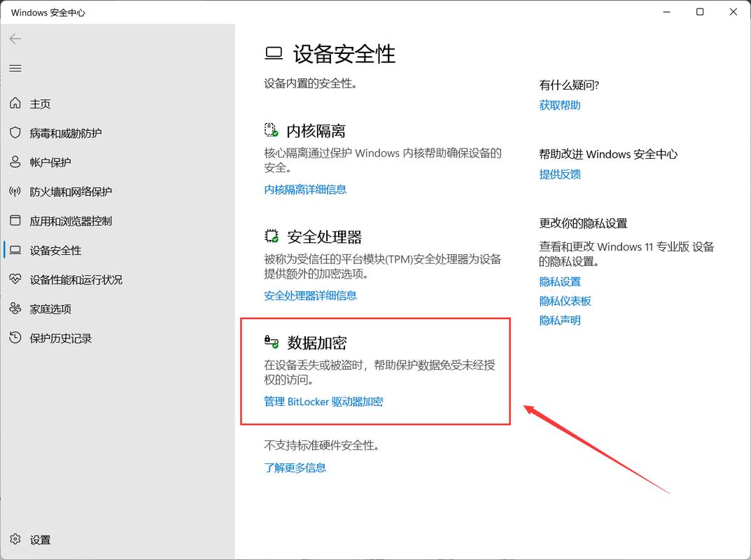Open 隐私仪表板

566,300
